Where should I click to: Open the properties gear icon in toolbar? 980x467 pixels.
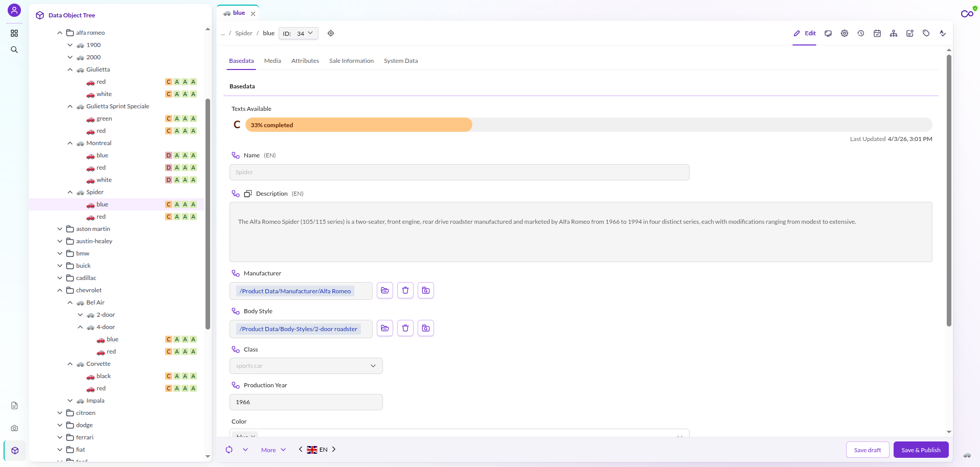click(x=845, y=33)
